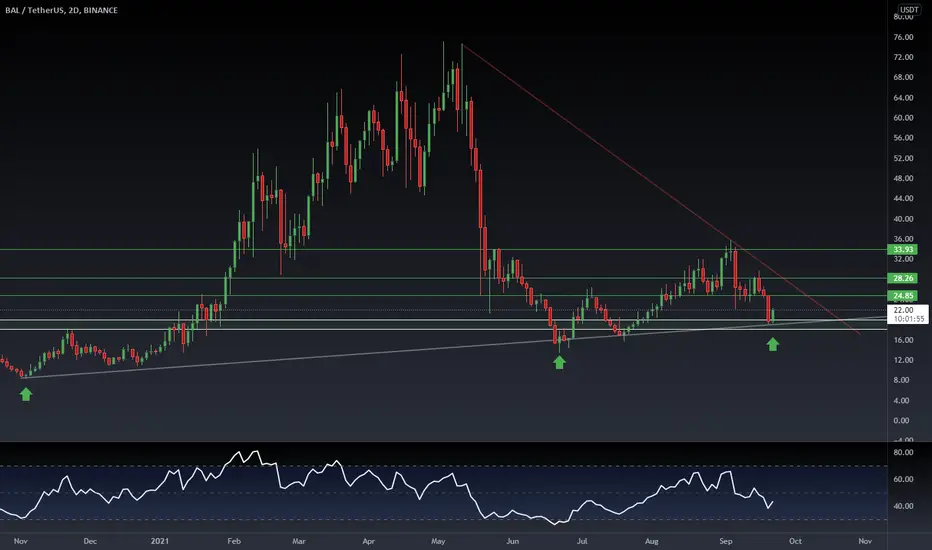Click the Feb label on time axis
The height and width of the screenshot is (550, 932).
234,541
